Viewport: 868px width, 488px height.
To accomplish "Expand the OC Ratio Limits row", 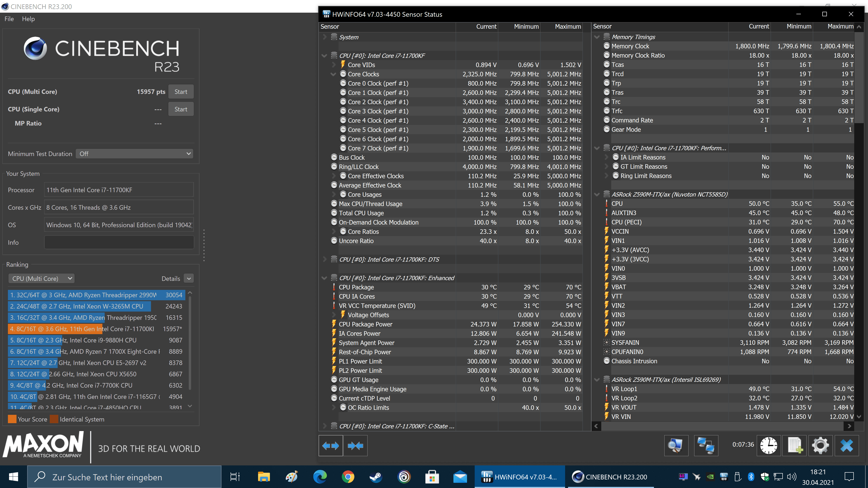I will [x=334, y=408].
